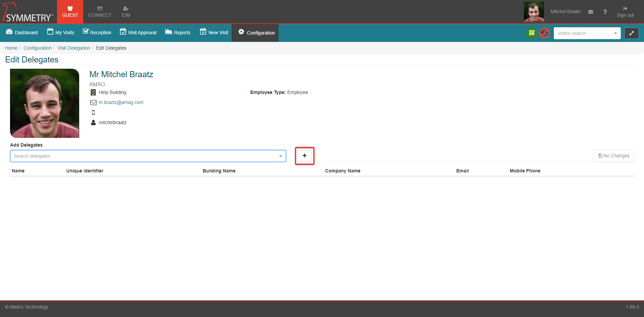Open the GUEST module tab
Image resolution: width=644 pixels, height=317 pixels.
click(x=70, y=12)
